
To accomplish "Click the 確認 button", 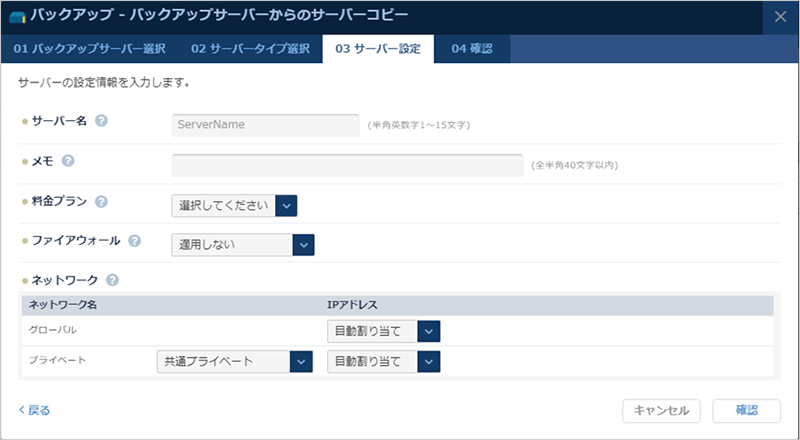I will (747, 410).
